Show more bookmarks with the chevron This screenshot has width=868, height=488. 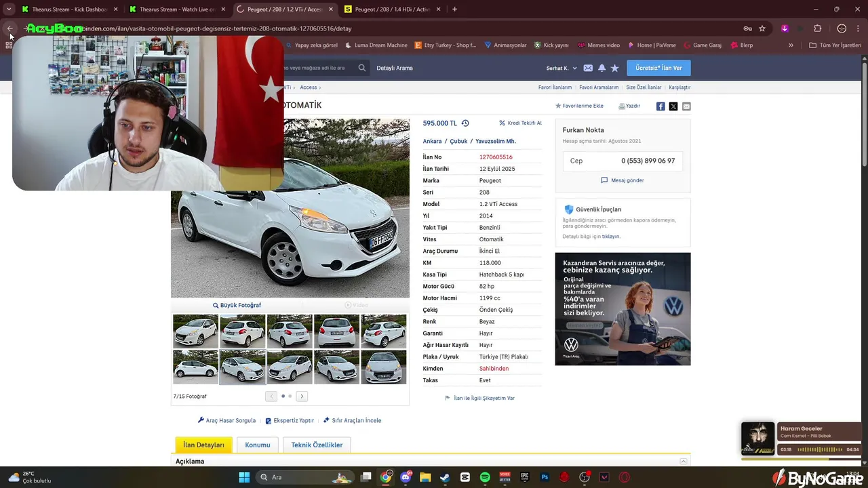pyautogui.click(x=791, y=45)
